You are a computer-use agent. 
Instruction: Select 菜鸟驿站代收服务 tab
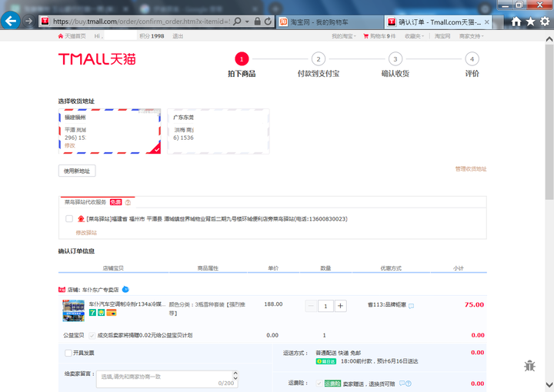pos(98,202)
